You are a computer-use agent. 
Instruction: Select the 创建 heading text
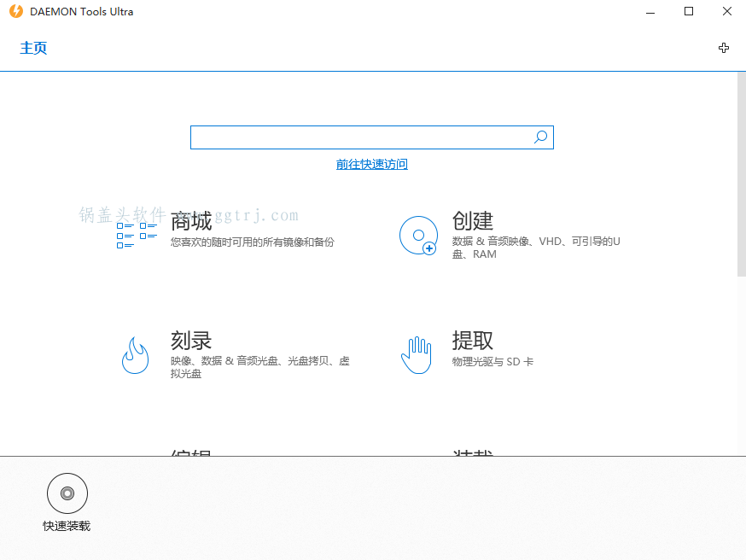coord(473,221)
